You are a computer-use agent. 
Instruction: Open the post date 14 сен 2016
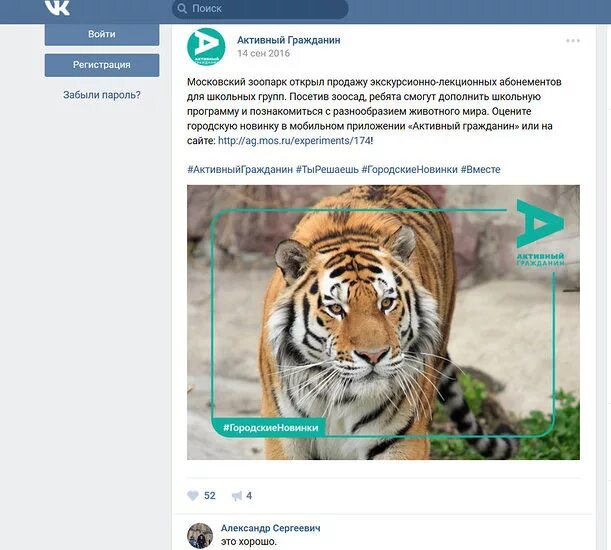(x=263, y=53)
